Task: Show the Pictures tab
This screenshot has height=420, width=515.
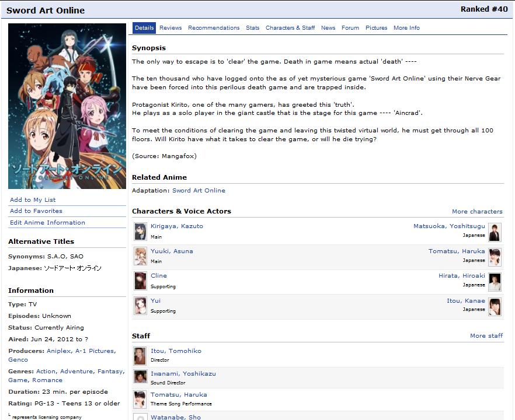Action: [x=377, y=28]
